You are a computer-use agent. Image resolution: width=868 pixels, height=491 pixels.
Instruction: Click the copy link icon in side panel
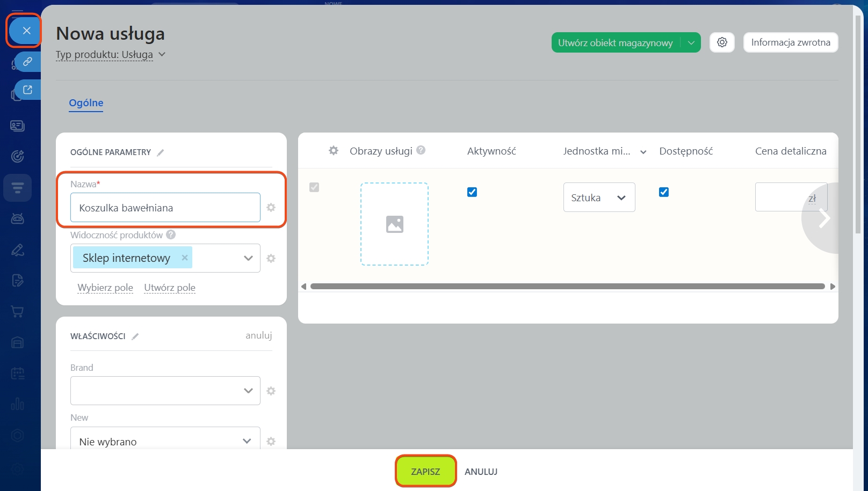tap(27, 62)
